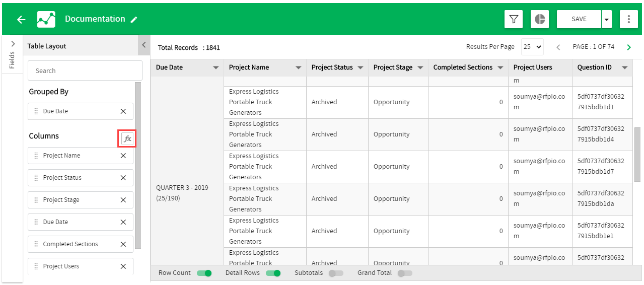644x285 pixels.
Task: Grab the Completed Sections drag handle
Action: 36,244
